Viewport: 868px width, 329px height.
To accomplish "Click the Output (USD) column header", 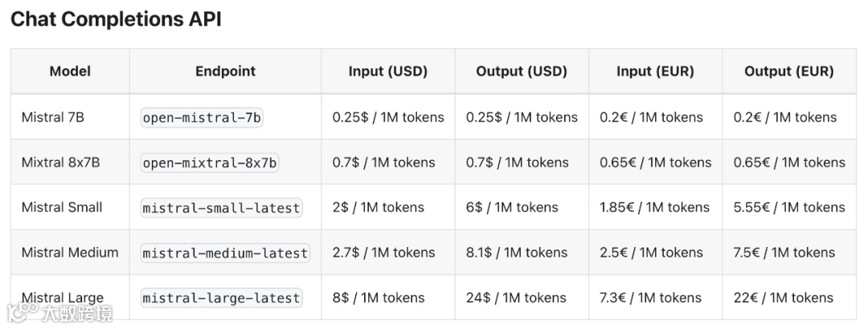I will click(522, 71).
